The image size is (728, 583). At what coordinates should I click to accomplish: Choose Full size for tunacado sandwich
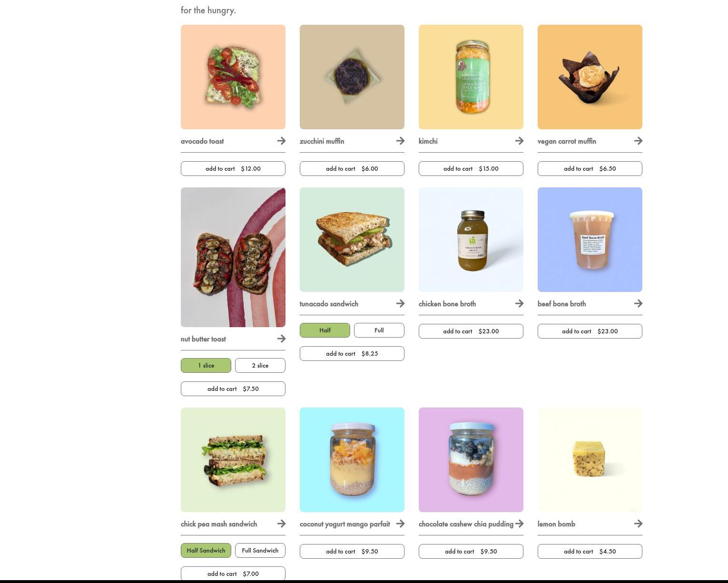[x=379, y=330]
